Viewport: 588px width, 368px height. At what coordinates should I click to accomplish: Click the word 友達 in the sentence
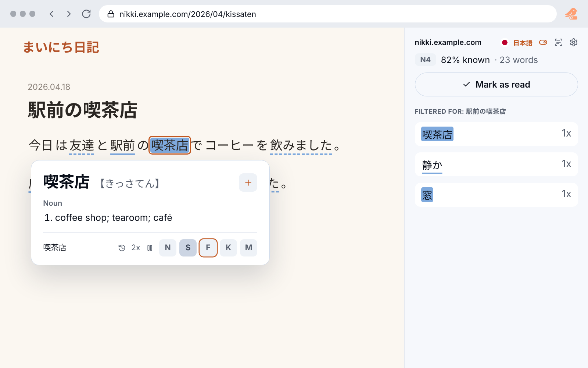[x=82, y=145]
